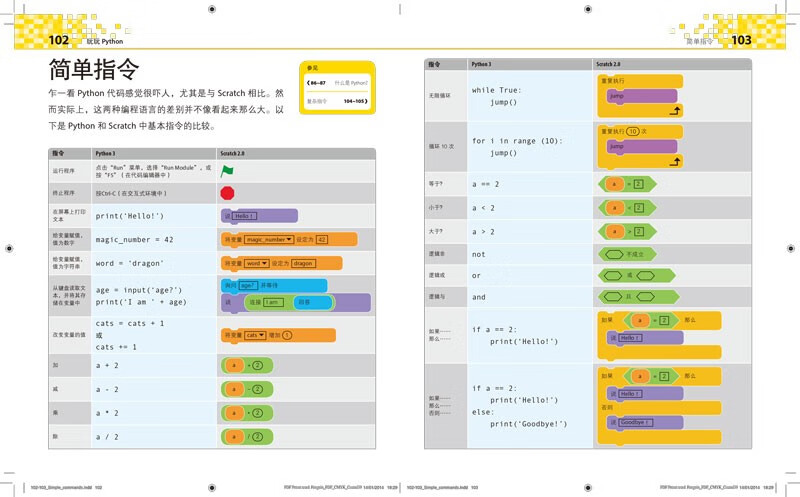
Task: Click the cats += 1 code line
Action: 116,347
